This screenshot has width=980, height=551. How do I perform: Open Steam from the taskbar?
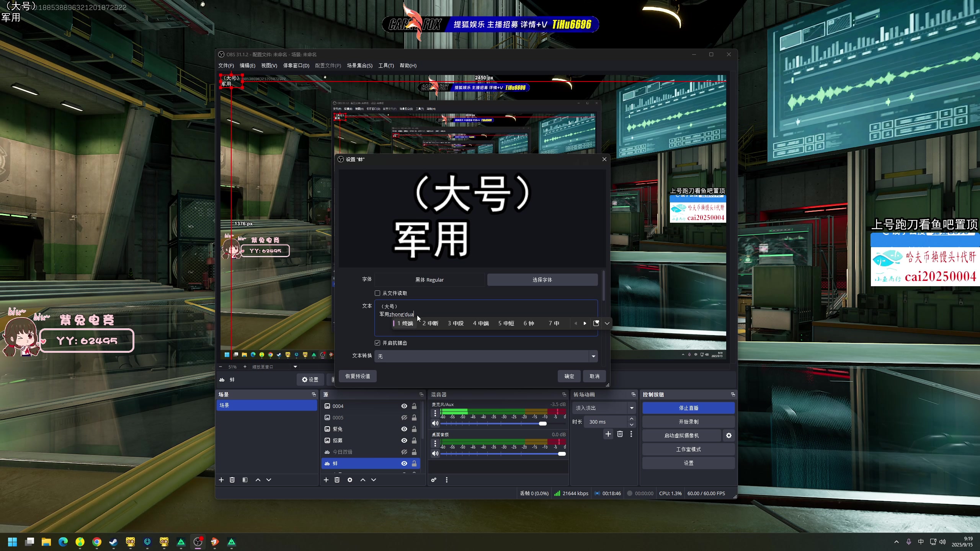click(114, 542)
